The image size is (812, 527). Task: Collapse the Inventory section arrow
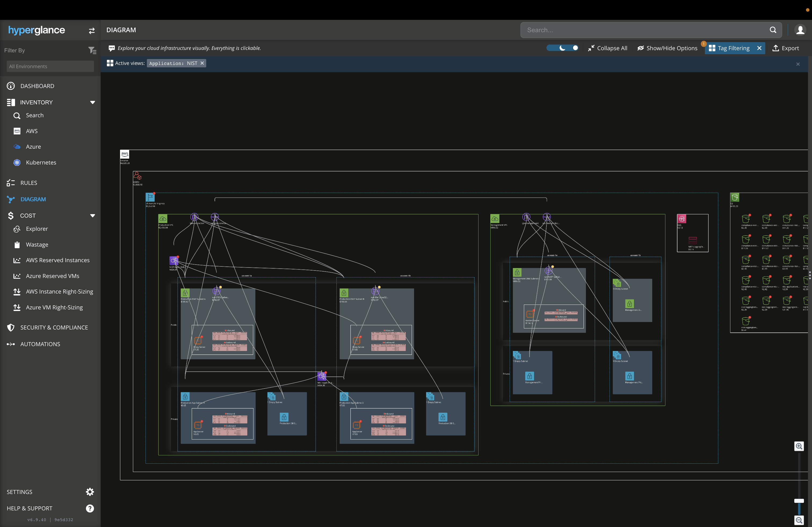(x=92, y=102)
